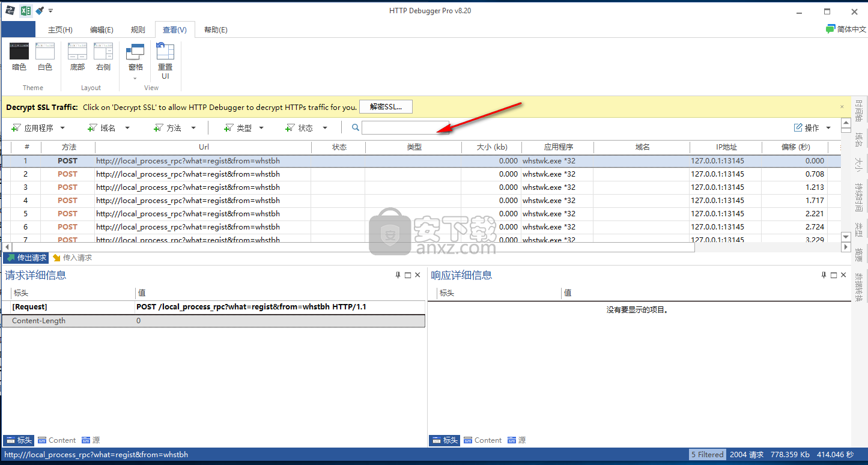The height and width of the screenshot is (465, 868).
Task: Pin the 响应详细信息 panel
Action: pyautogui.click(x=824, y=275)
